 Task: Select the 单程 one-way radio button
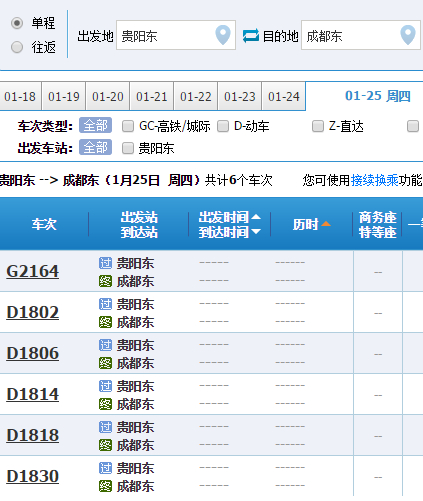tap(17, 23)
